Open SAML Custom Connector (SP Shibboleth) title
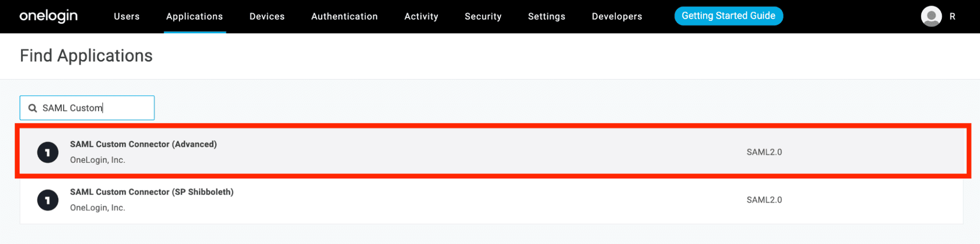The image size is (980, 244). coord(152,192)
